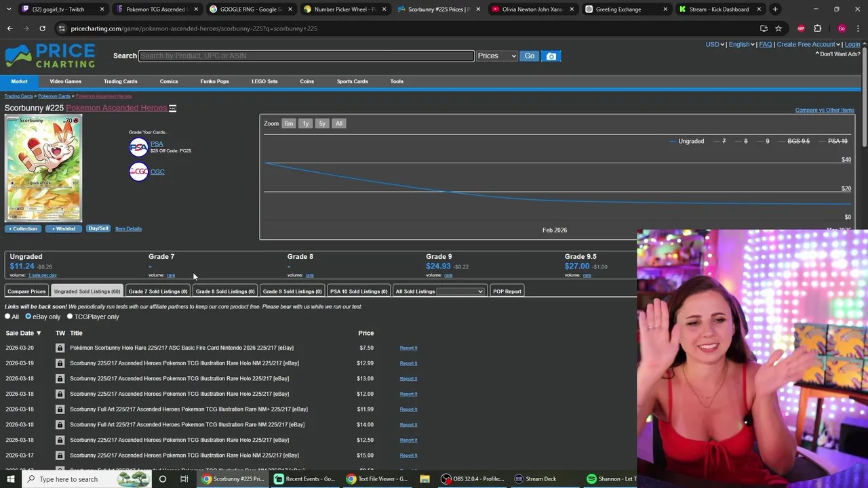Toggle the Ungraded series in chart legend
The height and width of the screenshot is (488, 868).
pos(686,141)
